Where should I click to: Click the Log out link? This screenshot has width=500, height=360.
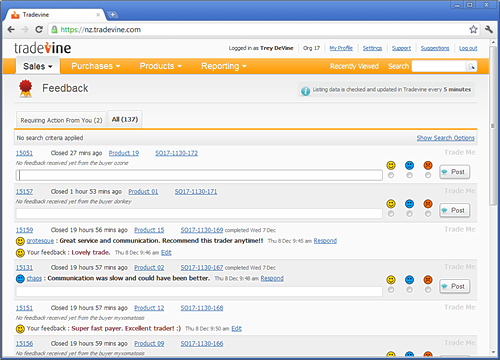coord(468,48)
